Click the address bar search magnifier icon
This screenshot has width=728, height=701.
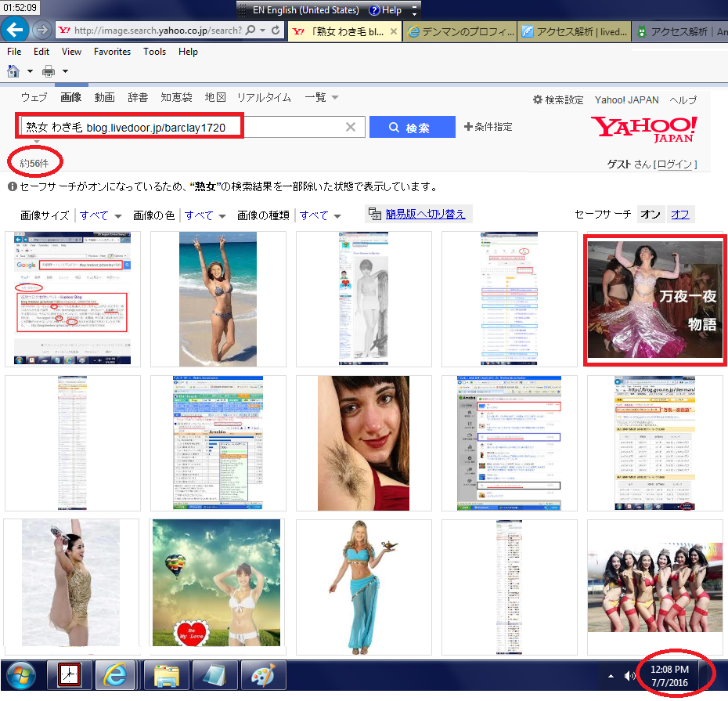click(x=250, y=31)
